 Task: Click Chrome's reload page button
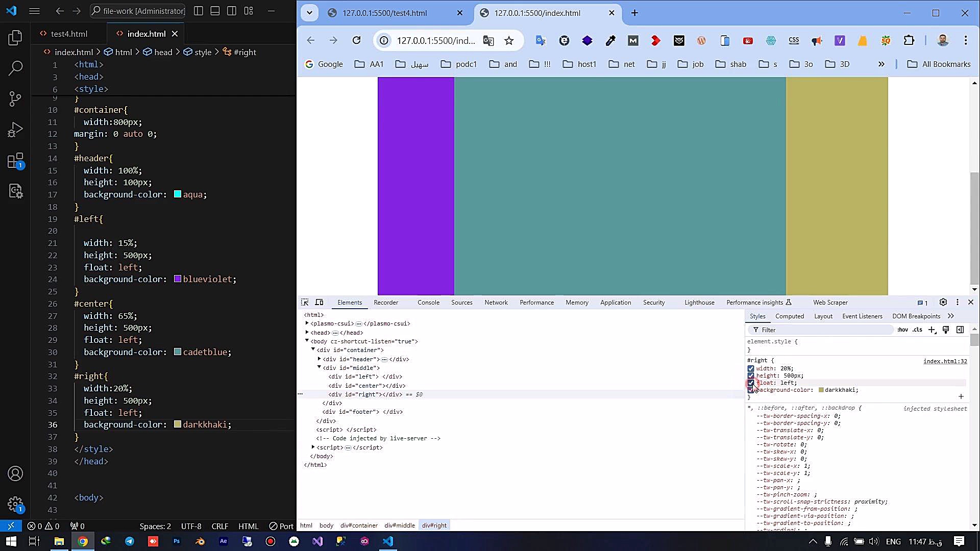pos(356,40)
